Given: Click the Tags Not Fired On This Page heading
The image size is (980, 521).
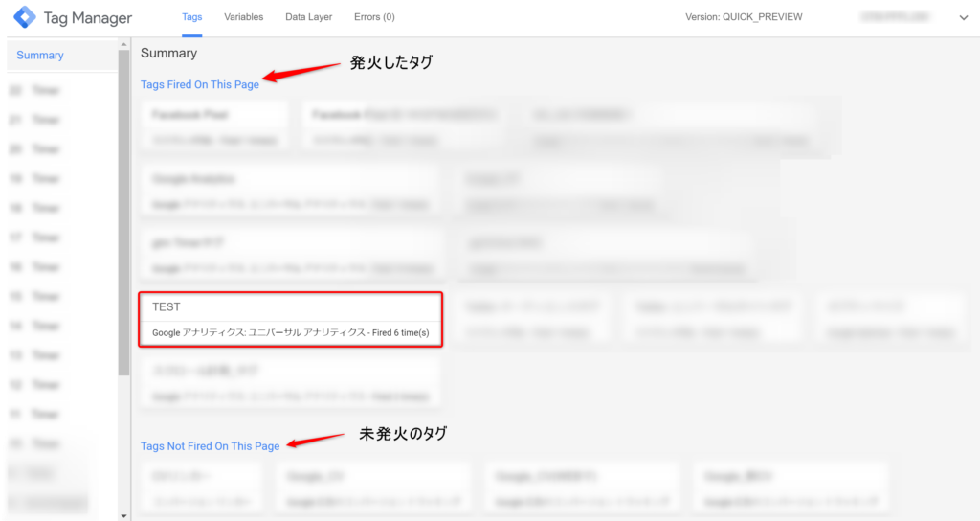Looking at the screenshot, I should tap(210, 446).
